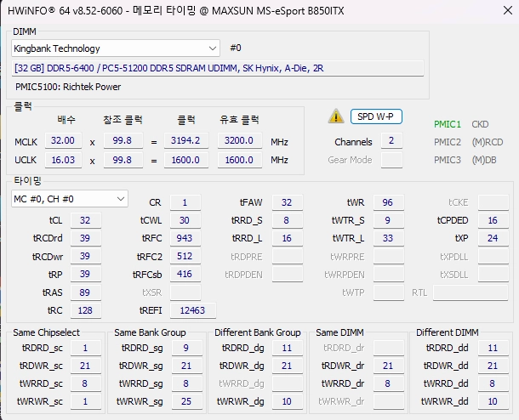The height and width of the screenshot is (420, 519).
Task: Click the Same Bank Group heading
Action: click(x=150, y=332)
